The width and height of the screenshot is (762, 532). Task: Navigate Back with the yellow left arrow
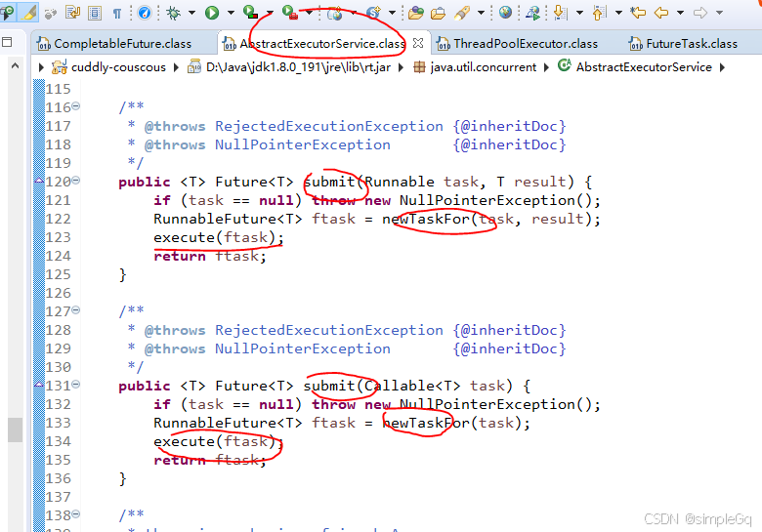point(661,13)
